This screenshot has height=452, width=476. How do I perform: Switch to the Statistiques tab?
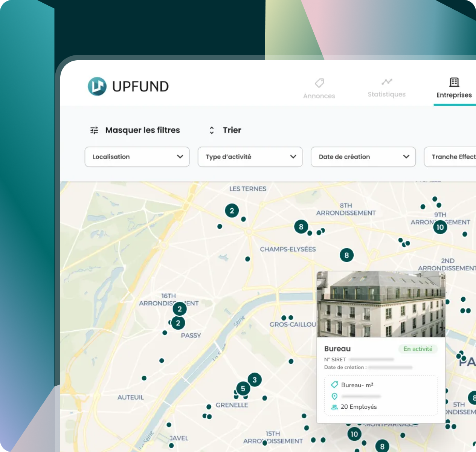click(x=387, y=88)
